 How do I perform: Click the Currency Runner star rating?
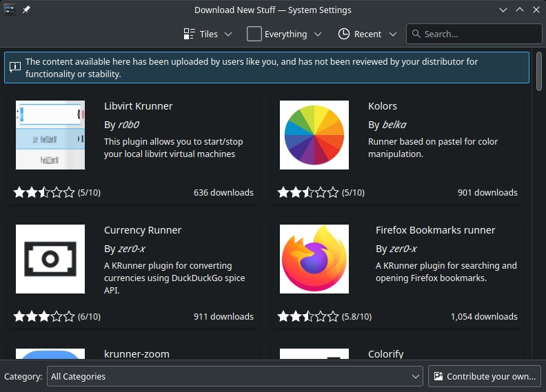(44, 316)
